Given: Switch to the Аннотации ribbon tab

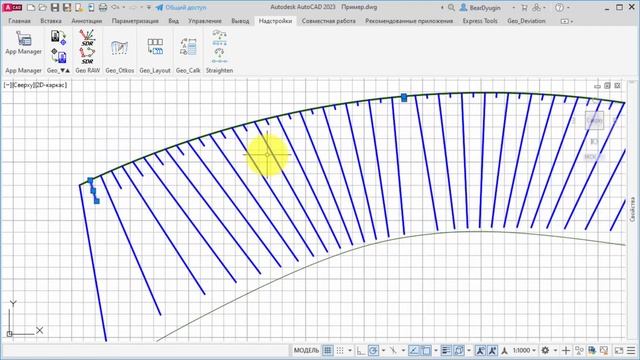Looking at the screenshot, I should click(x=87, y=21).
